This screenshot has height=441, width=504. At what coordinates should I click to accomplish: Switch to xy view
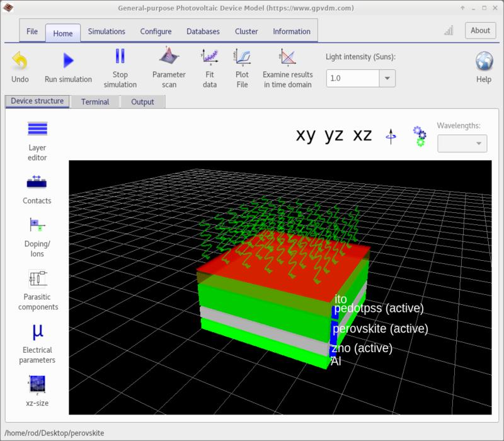(x=306, y=135)
